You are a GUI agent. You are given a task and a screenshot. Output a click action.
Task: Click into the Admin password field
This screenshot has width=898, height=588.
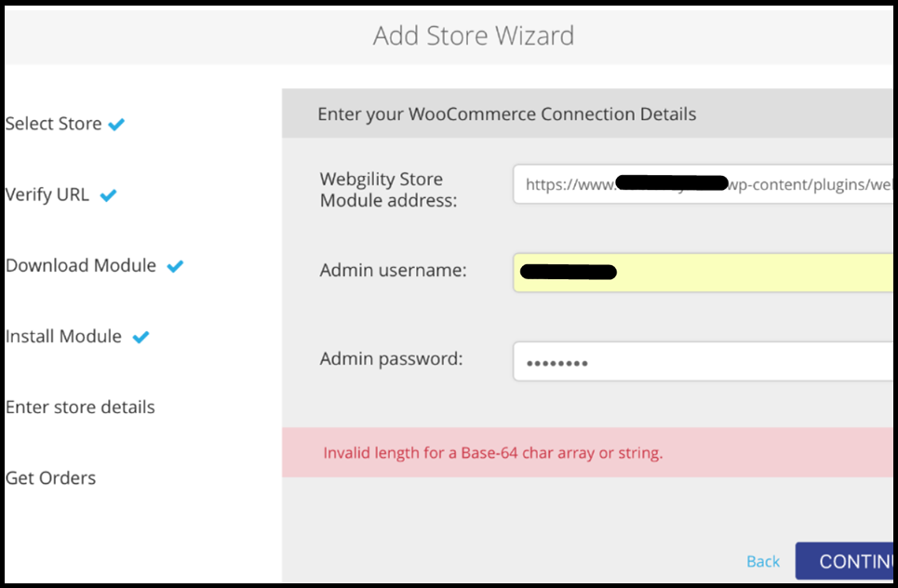pos(704,362)
